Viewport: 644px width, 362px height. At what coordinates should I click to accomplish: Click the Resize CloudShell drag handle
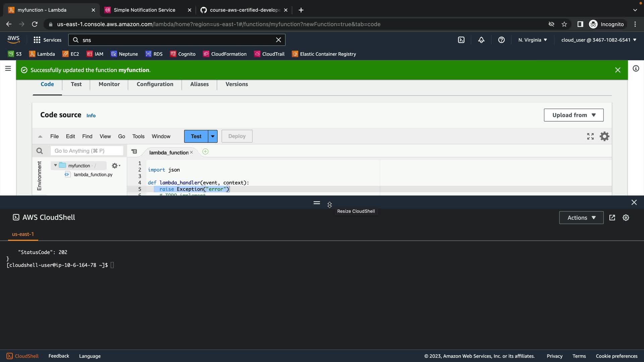(317, 203)
